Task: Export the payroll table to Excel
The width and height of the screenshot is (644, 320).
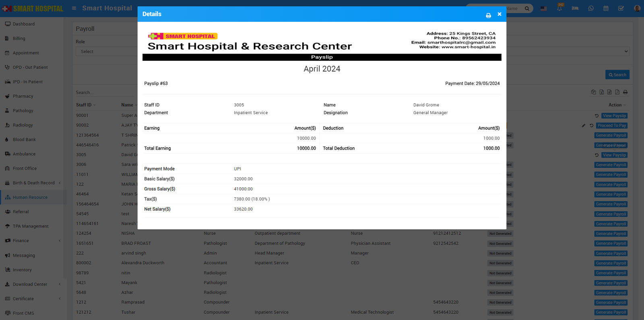Action: pyautogui.click(x=601, y=92)
